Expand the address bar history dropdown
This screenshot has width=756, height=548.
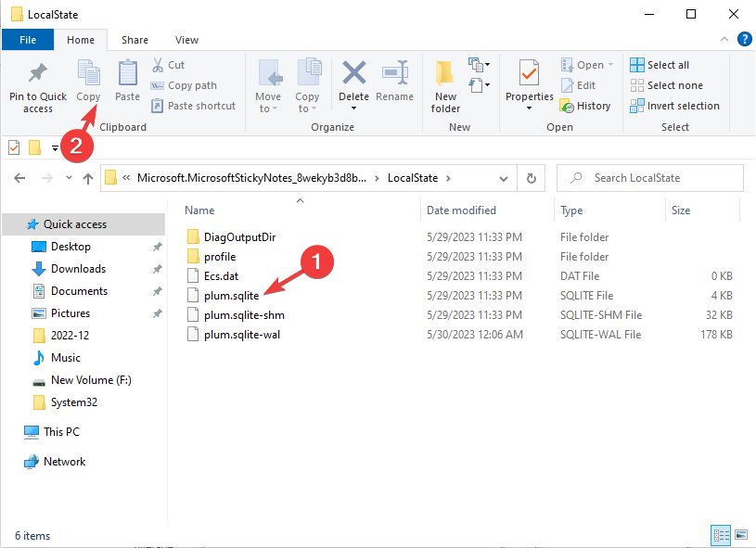505,177
